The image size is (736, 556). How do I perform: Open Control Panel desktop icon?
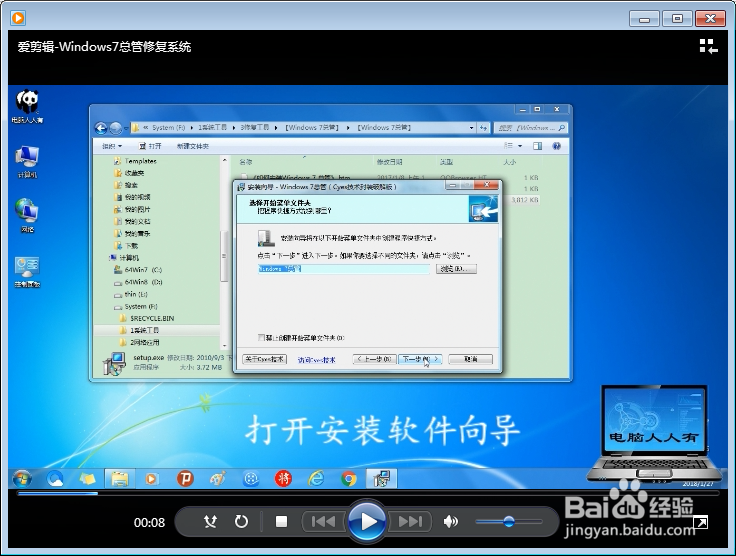point(27,272)
